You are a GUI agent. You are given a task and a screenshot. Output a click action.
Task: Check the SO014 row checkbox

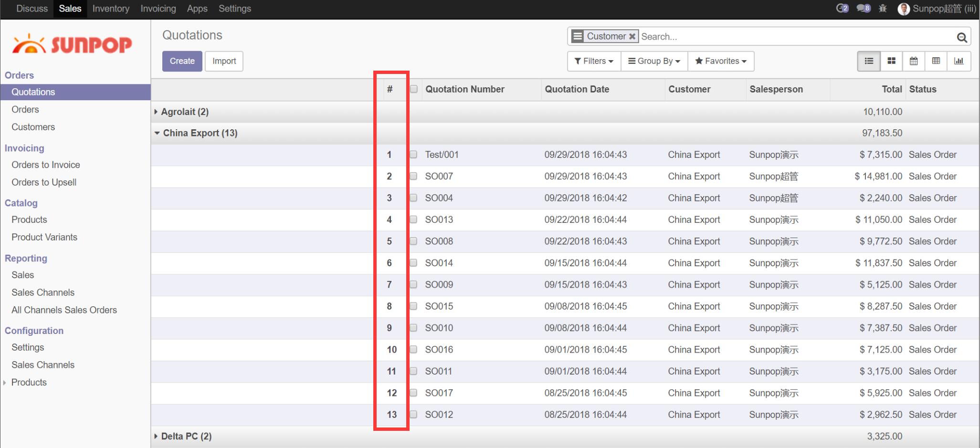[x=414, y=263]
